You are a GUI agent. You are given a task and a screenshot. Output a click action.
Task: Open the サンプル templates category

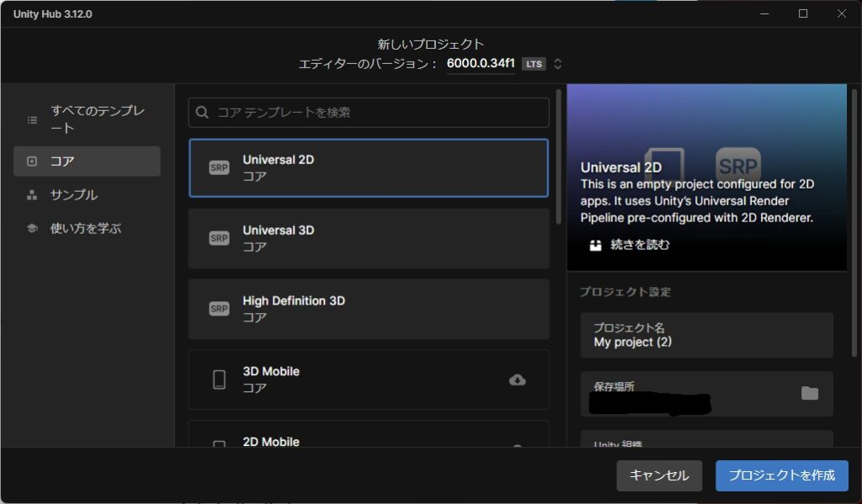click(87, 194)
